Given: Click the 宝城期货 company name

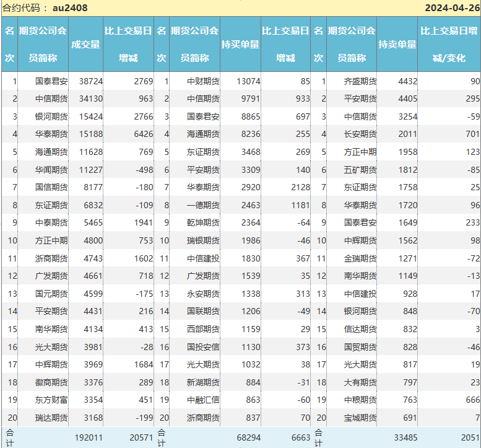Looking at the screenshot, I should tap(360, 418).
